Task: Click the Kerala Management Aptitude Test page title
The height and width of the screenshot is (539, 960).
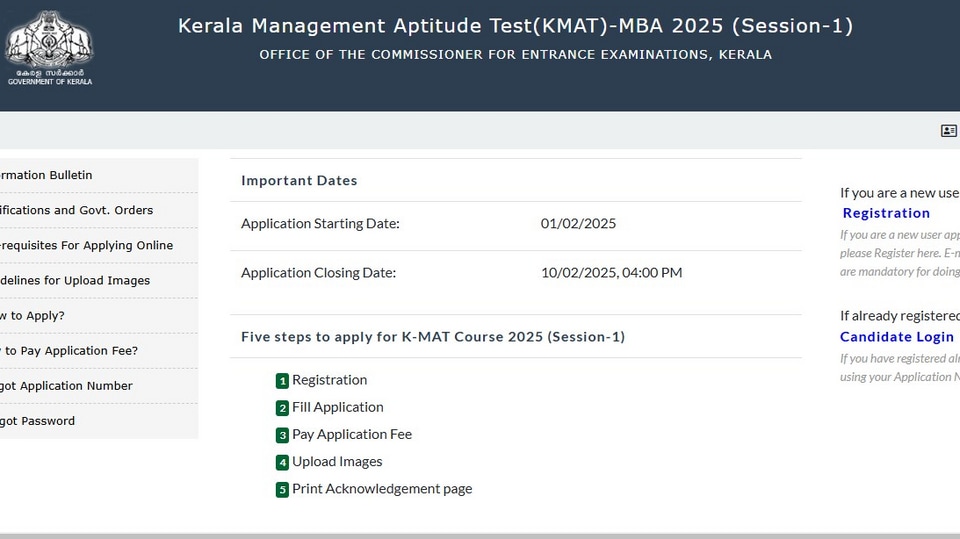Action: 515,26
